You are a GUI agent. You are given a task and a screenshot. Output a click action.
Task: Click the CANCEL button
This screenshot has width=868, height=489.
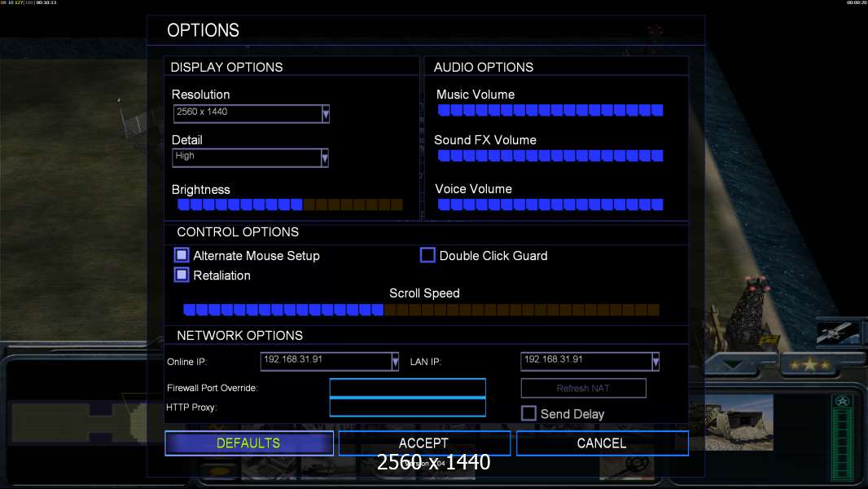(x=603, y=443)
